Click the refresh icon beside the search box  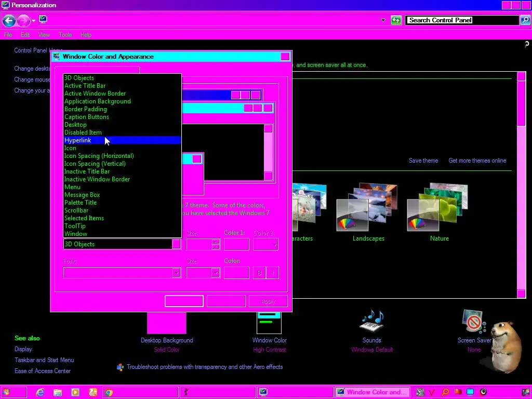point(395,20)
